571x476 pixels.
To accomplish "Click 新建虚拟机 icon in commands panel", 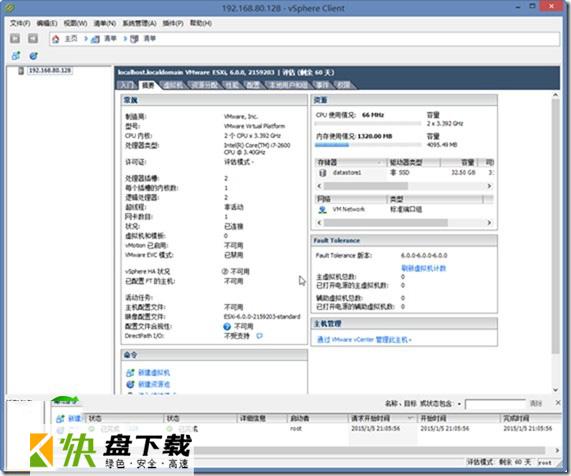I will (x=130, y=373).
